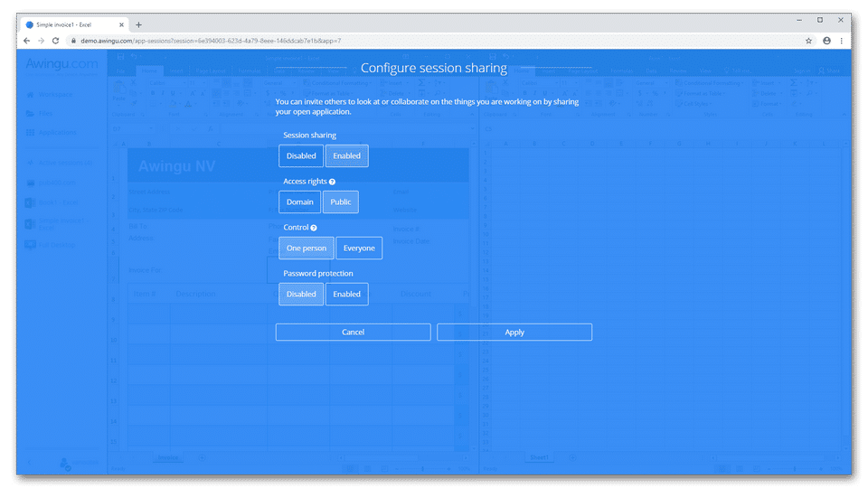The width and height of the screenshot is (868, 488).
Task: Select the Simple invoice1 - Excel browser tab
Action: coord(74,25)
